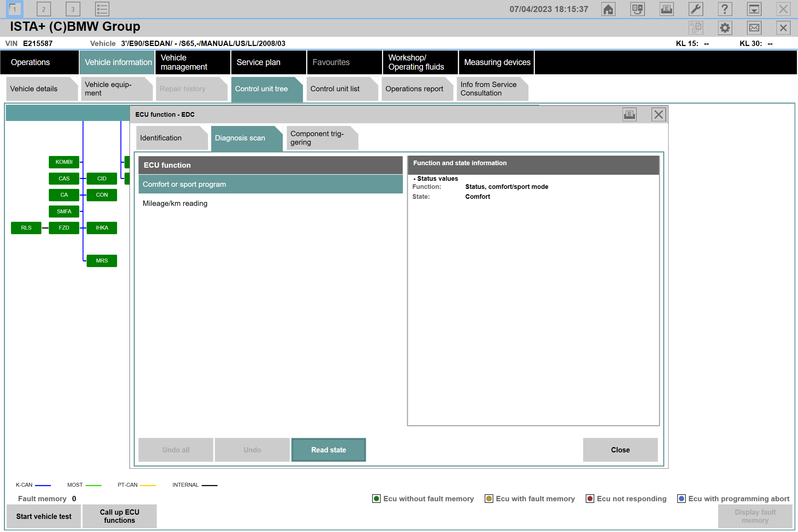Select the IHKA control unit node

102,228
